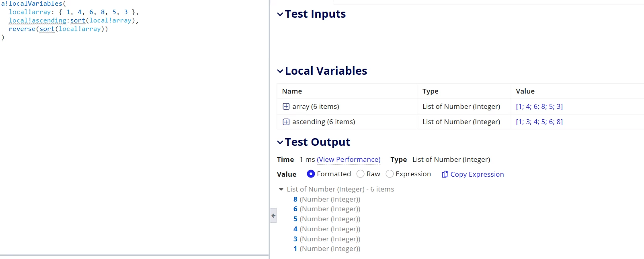Click the Test Output heading

(318, 142)
